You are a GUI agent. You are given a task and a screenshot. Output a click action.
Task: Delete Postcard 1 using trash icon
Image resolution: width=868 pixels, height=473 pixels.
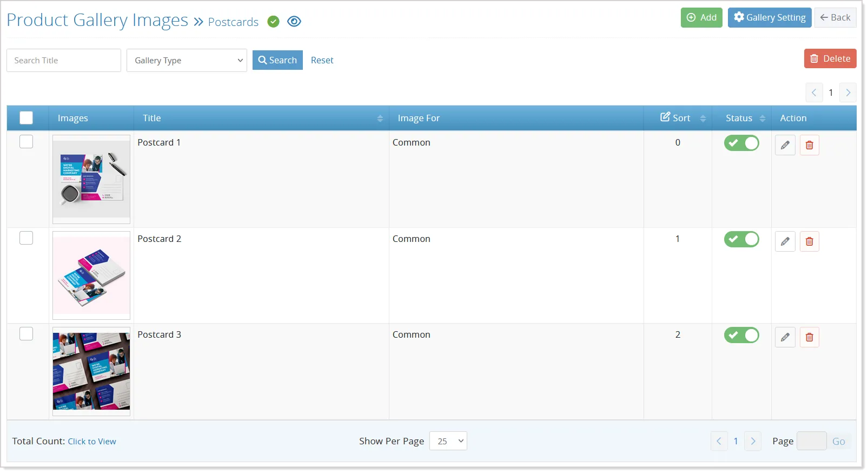(810, 145)
